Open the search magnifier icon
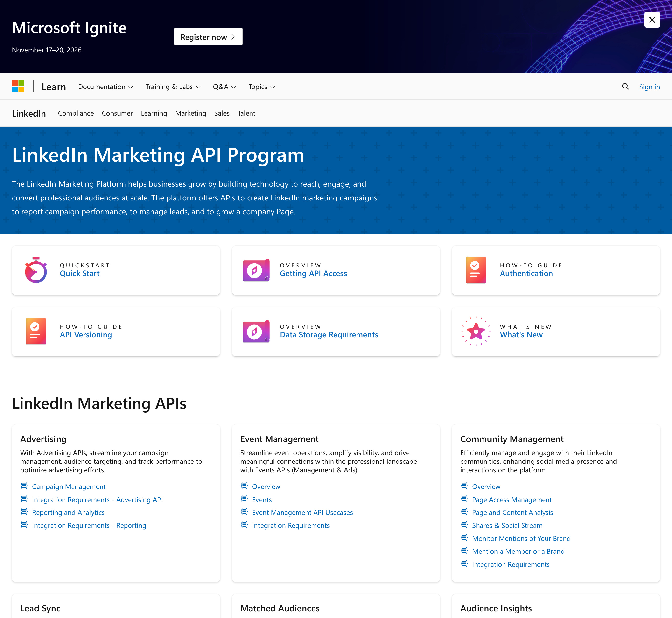672x618 pixels. (x=625, y=87)
